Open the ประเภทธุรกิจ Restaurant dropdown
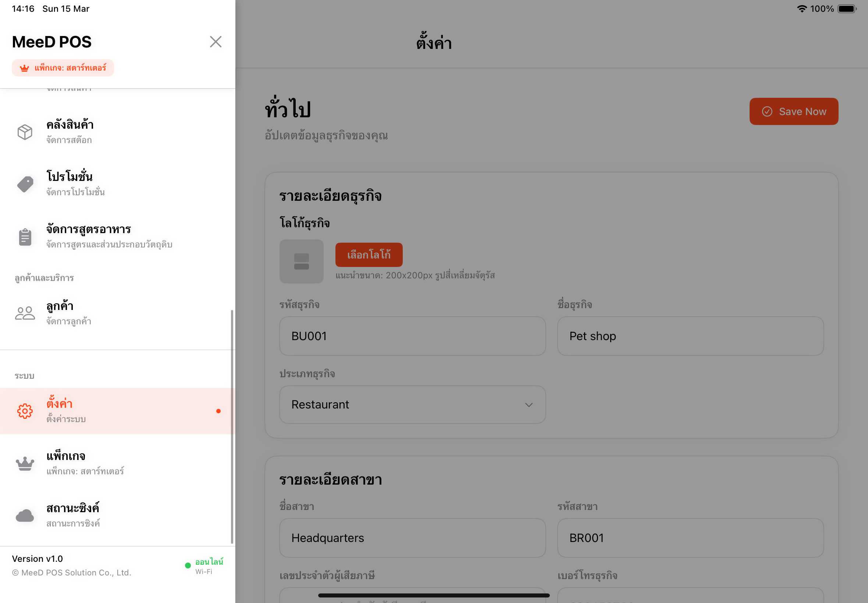 [x=412, y=404]
